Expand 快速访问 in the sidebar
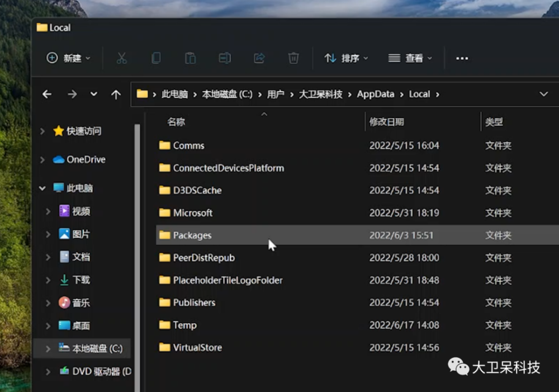The width and height of the screenshot is (559, 392). [x=42, y=131]
